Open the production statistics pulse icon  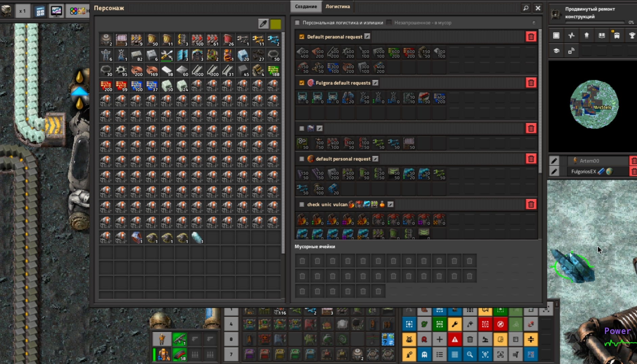[571, 35]
